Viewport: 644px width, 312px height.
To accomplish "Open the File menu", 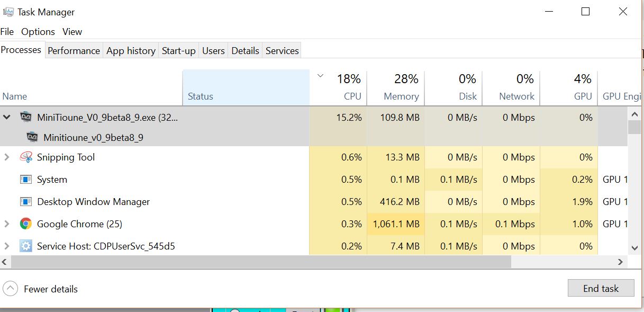I will click(7, 32).
